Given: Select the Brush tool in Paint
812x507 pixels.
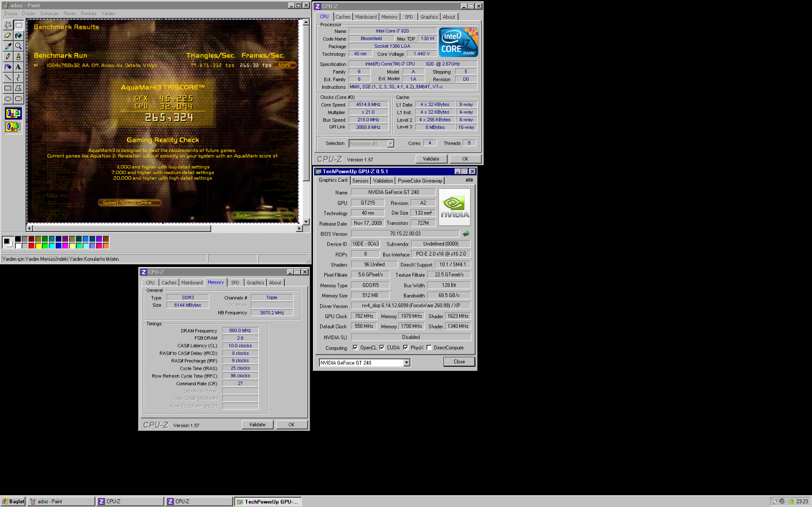Looking at the screenshot, I should click(x=18, y=56).
